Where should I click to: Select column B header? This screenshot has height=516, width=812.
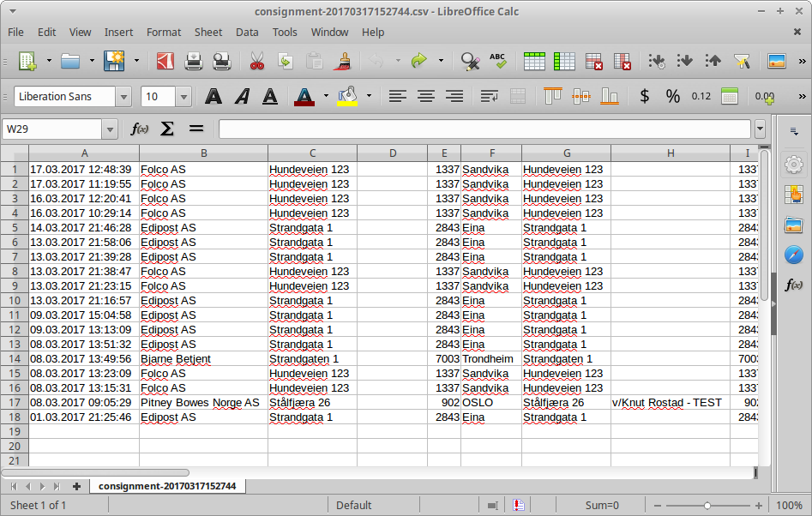[x=203, y=153]
